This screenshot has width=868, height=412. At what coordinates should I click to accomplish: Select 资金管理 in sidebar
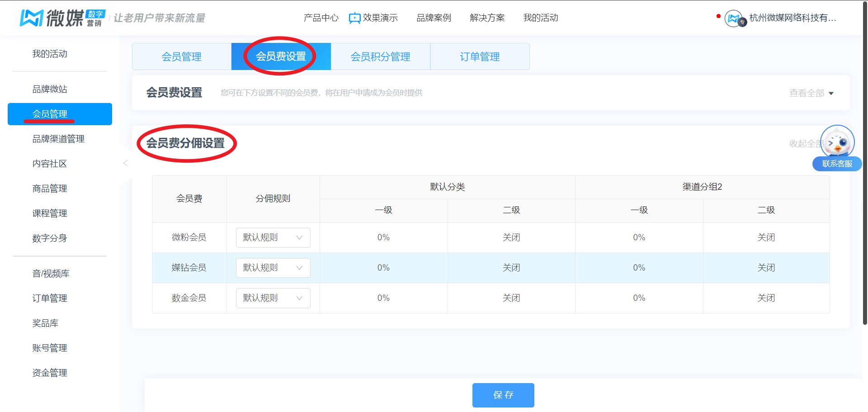point(50,373)
